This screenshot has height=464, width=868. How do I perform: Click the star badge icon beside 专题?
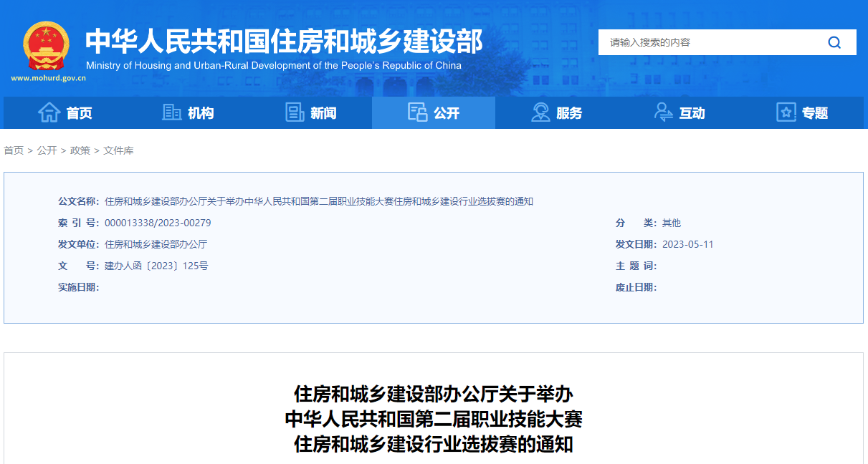[786, 112]
